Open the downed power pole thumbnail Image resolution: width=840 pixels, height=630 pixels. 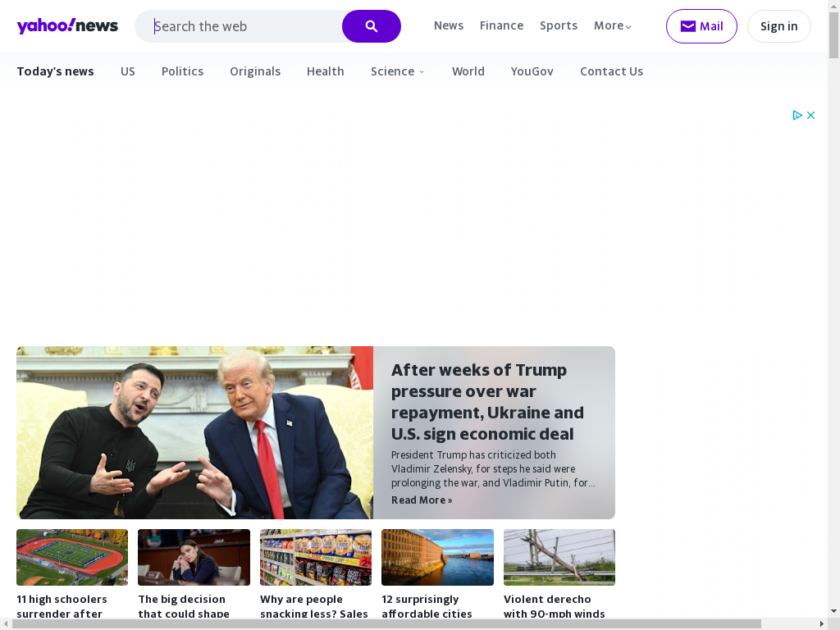[559, 557]
